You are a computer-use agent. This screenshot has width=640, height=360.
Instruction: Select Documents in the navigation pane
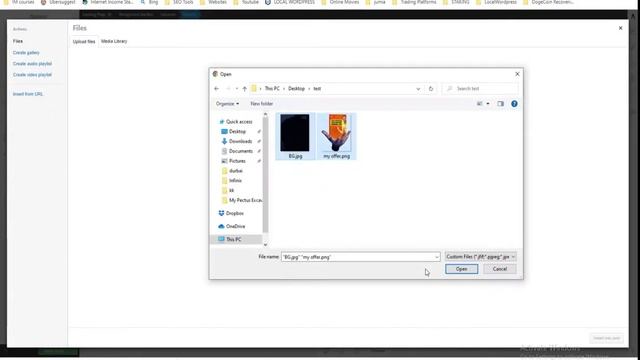click(x=237, y=151)
